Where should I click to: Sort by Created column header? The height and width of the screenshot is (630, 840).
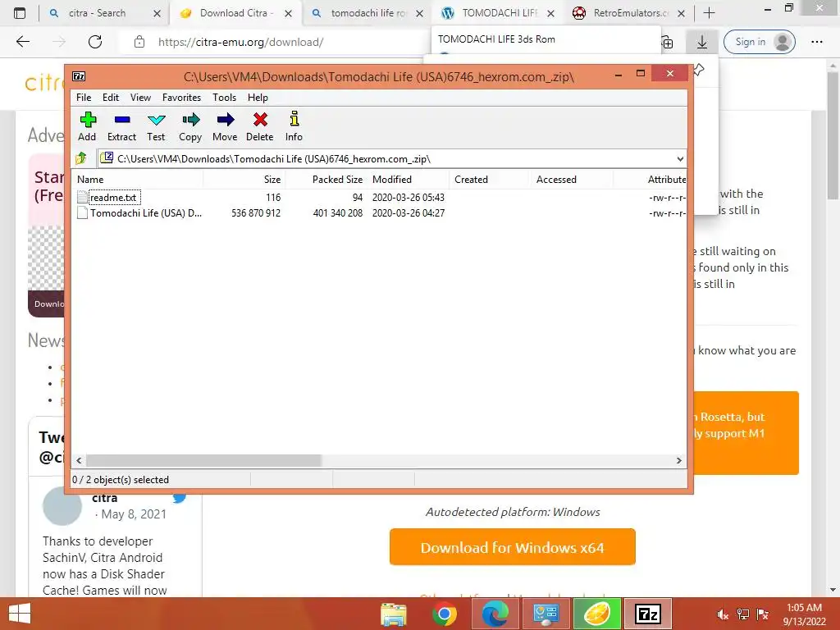(490, 180)
